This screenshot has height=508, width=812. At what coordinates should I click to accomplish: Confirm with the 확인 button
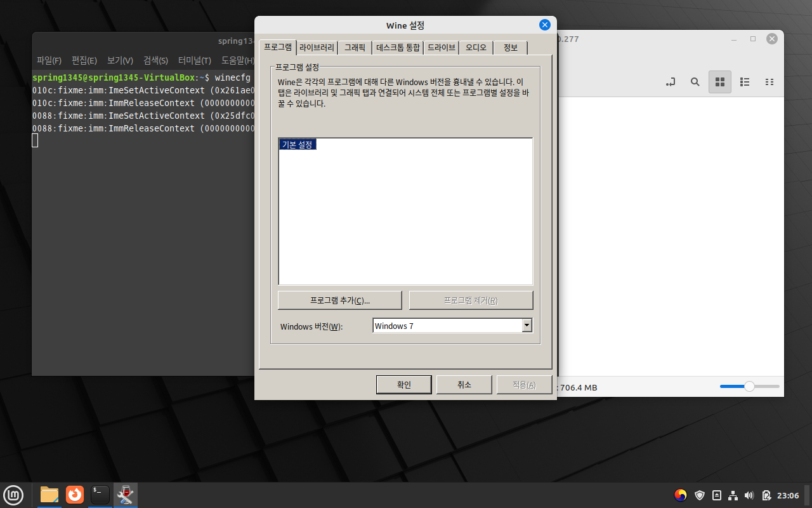click(x=404, y=385)
